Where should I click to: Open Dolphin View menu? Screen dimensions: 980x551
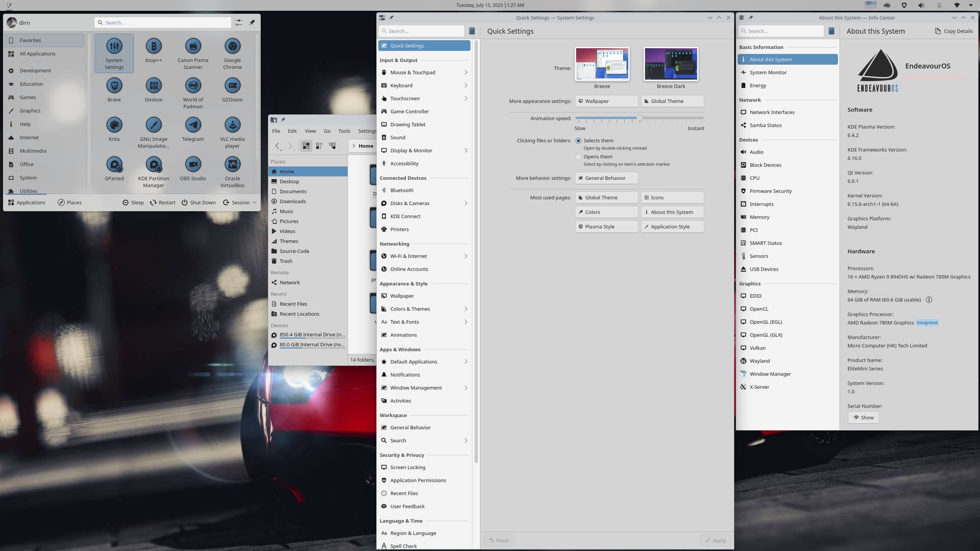tap(310, 131)
